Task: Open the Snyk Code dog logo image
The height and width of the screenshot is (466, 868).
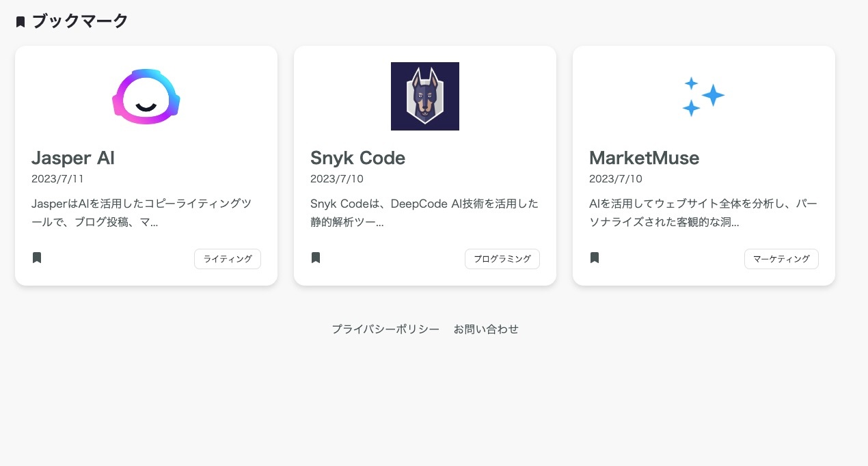Action: coord(425,96)
